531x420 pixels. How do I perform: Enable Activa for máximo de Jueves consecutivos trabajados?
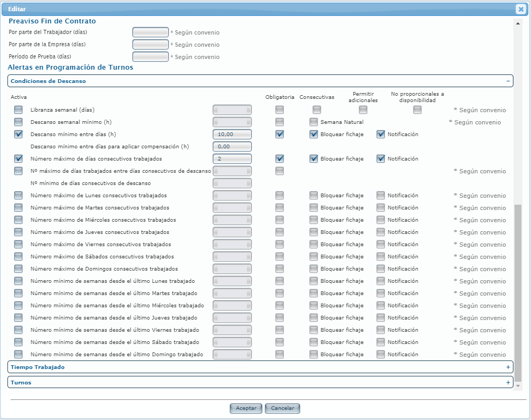18,232
